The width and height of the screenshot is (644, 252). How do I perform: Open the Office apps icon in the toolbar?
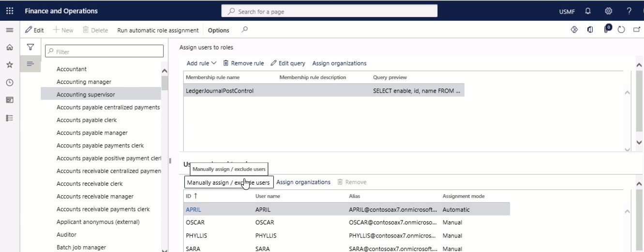tap(589, 30)
